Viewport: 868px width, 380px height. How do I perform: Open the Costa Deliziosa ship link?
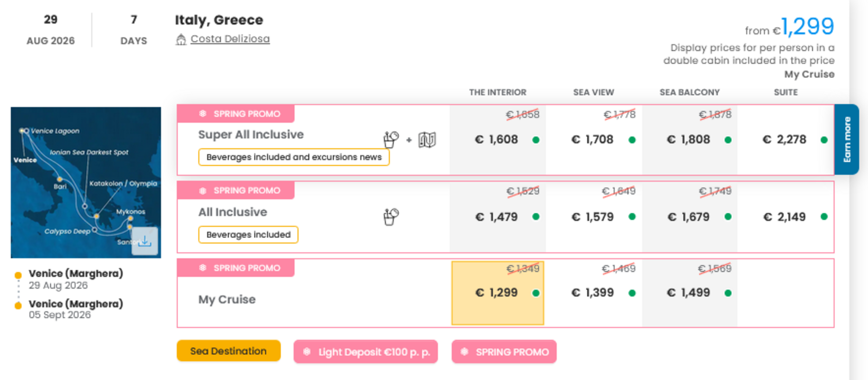[x=230, y=39]
